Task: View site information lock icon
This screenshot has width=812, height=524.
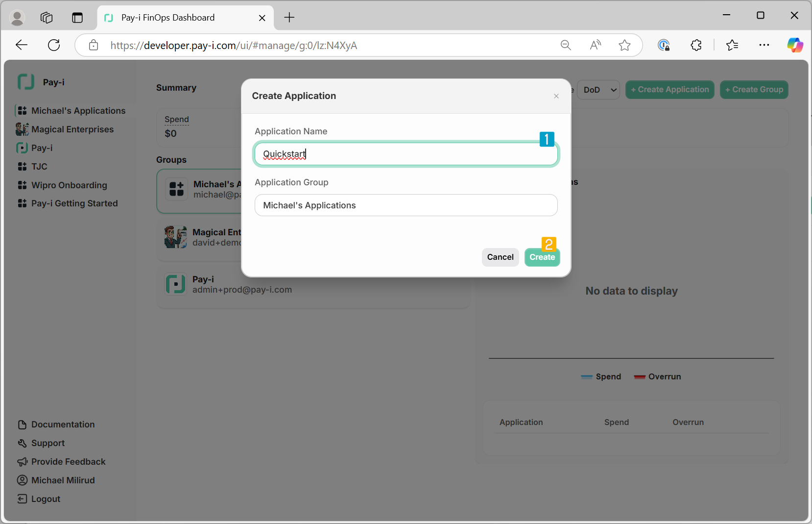Action: (94, 46)
